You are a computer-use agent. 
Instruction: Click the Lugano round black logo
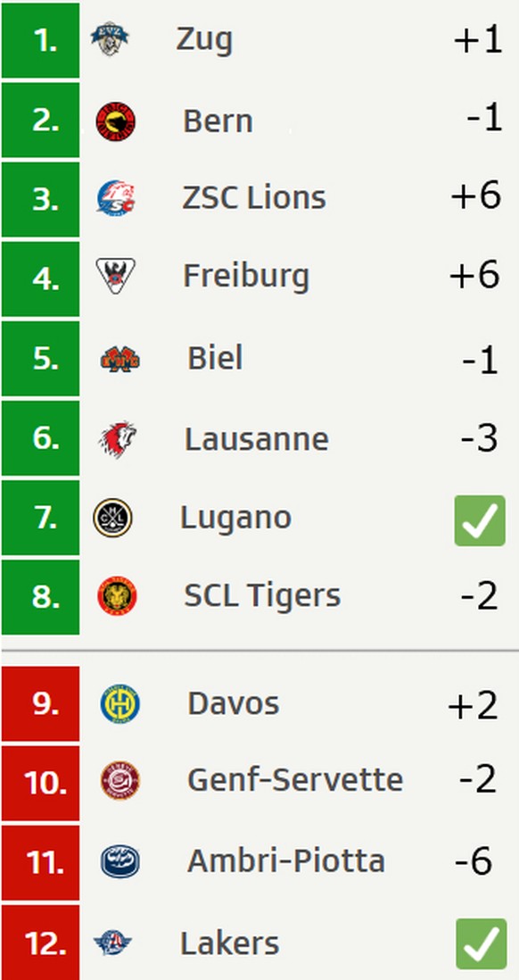[x=112, y=518]
